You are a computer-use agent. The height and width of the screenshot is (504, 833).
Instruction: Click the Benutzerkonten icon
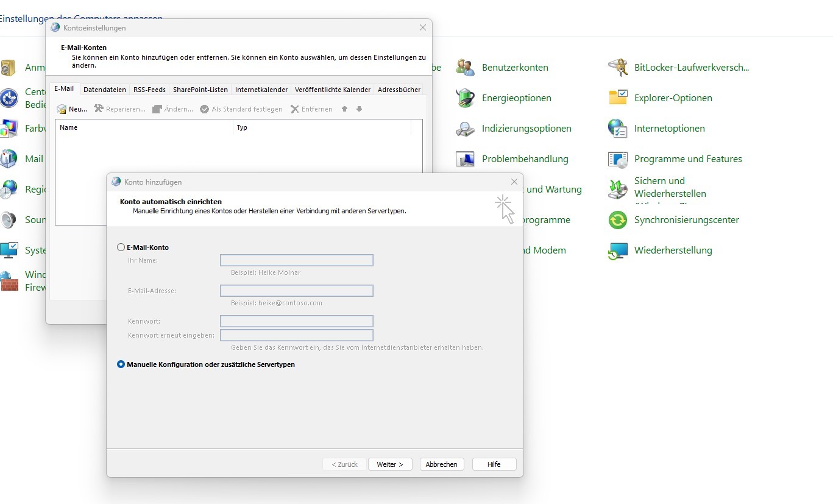click(466, 68)
